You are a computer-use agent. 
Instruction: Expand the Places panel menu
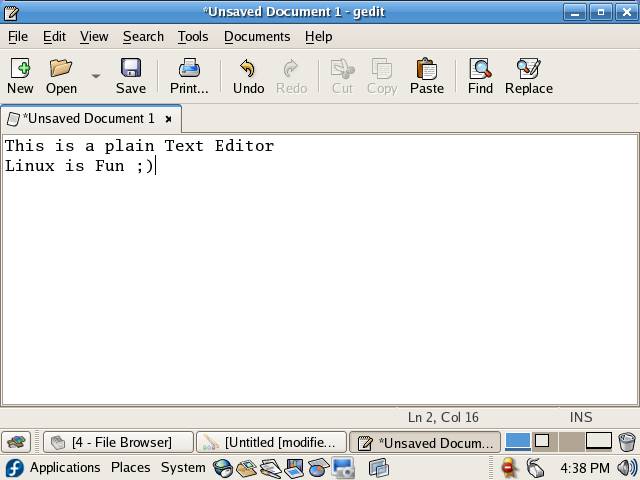(x=130, y=467)
